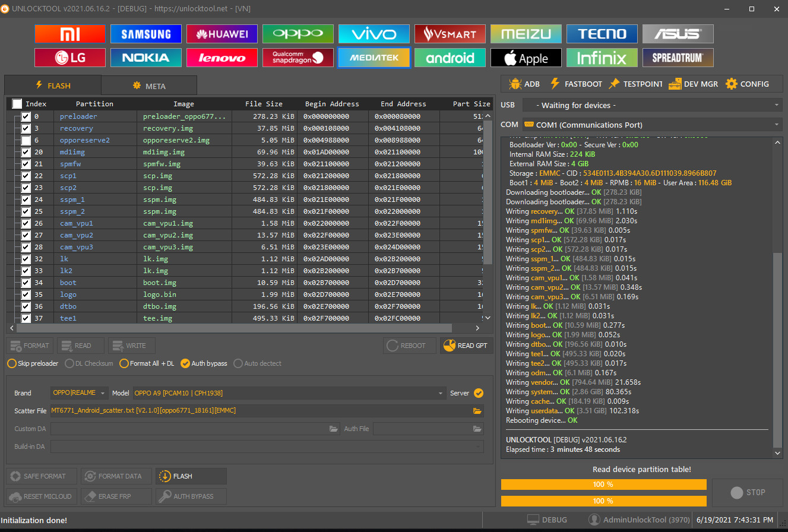Choose the LG brand tile
The height and width of the screenshot is (532, 788).
coord(70,58)
